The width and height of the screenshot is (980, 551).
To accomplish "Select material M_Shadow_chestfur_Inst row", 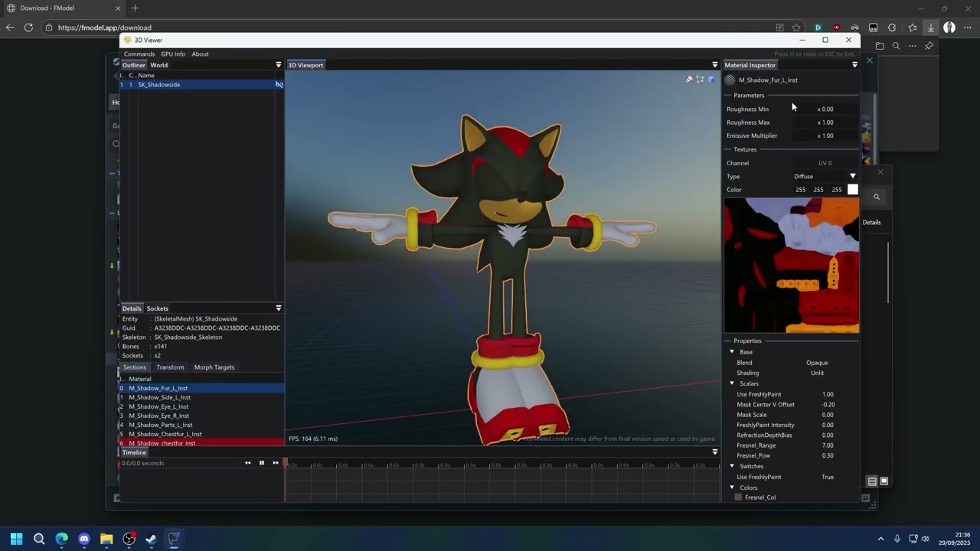I will (202, 442).
